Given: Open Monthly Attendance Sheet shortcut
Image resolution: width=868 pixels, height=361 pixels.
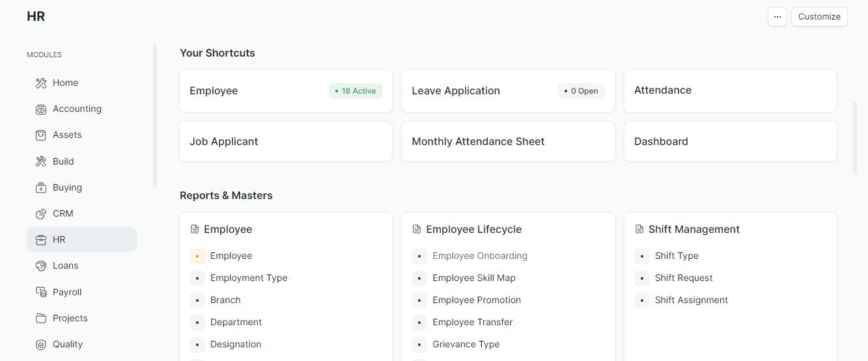Looking at the screenshot, I should (507, 142).
